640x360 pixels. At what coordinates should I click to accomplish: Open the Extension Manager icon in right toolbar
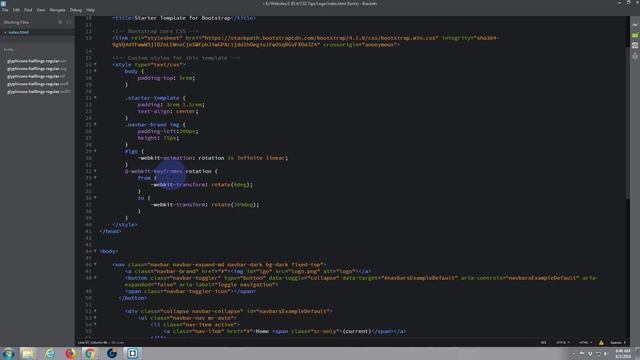(635, 36)
